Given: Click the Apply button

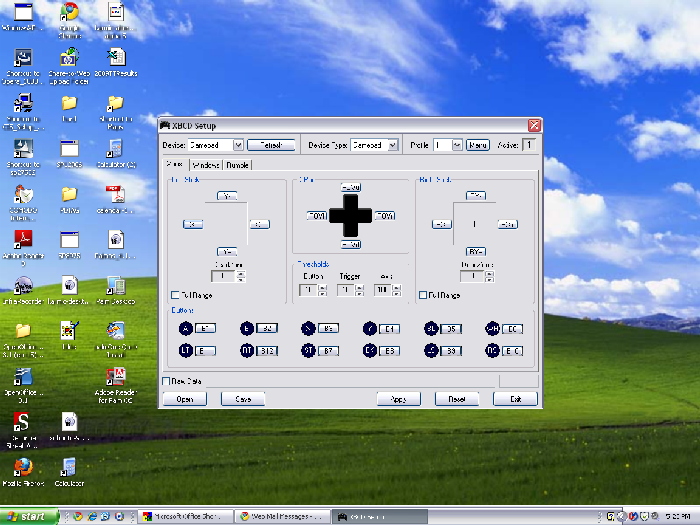Looking at the screenshot, I should point(397,398).
